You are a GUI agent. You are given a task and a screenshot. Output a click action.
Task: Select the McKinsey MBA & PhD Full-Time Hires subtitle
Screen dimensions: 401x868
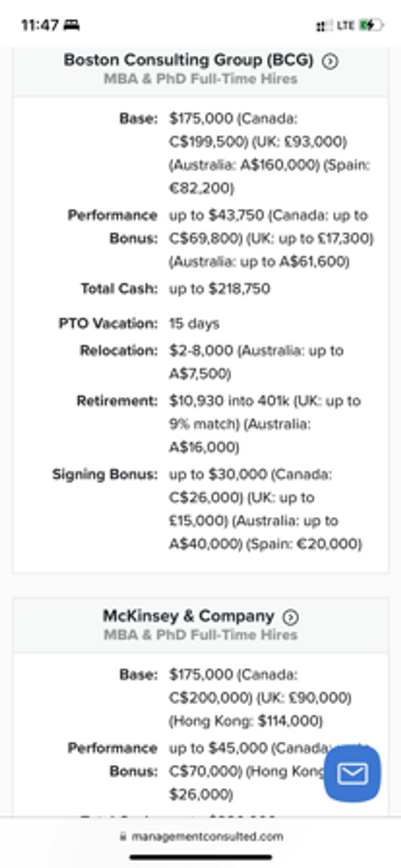[201, 635]
